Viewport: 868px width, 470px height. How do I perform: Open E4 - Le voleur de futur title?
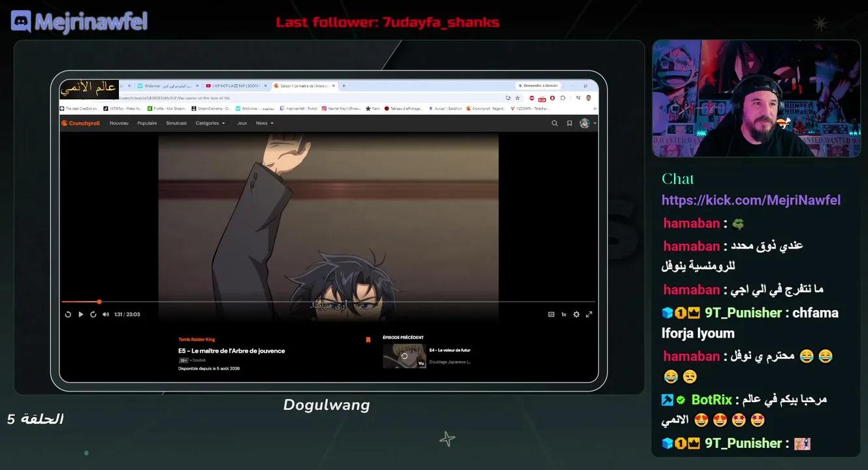(x=450, y=351)
